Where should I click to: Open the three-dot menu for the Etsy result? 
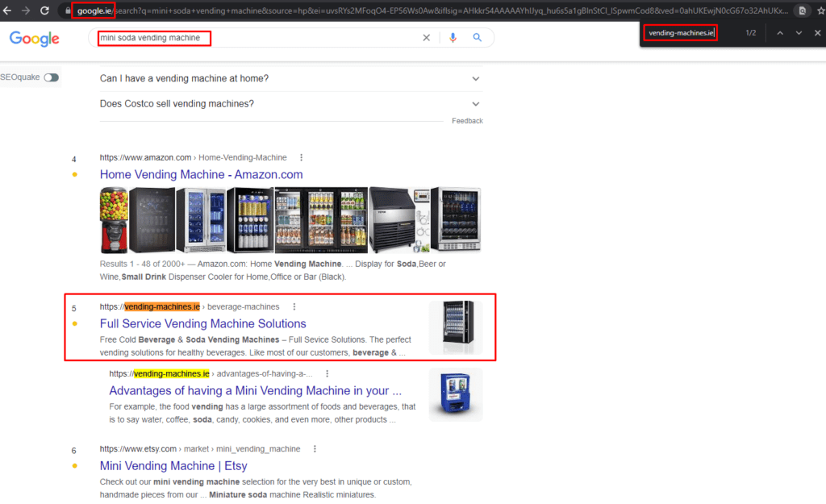(x=315, y=448)
